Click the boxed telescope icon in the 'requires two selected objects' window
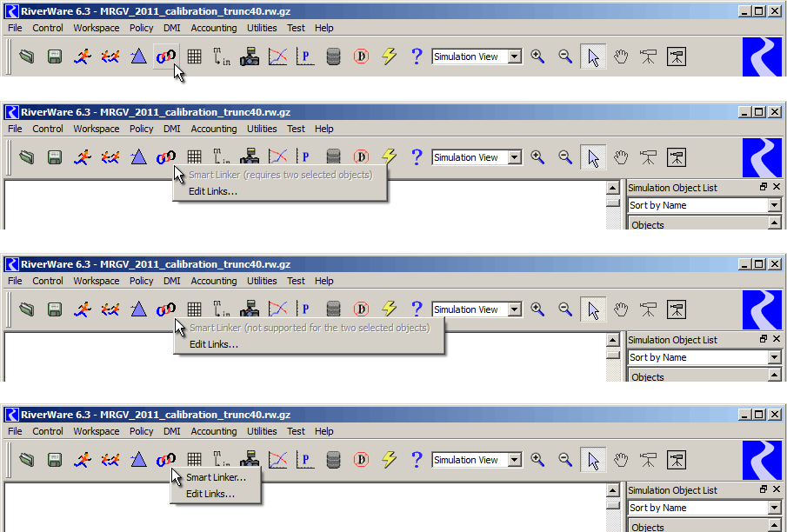Screen dimensions: 787x532 (677, 157)
